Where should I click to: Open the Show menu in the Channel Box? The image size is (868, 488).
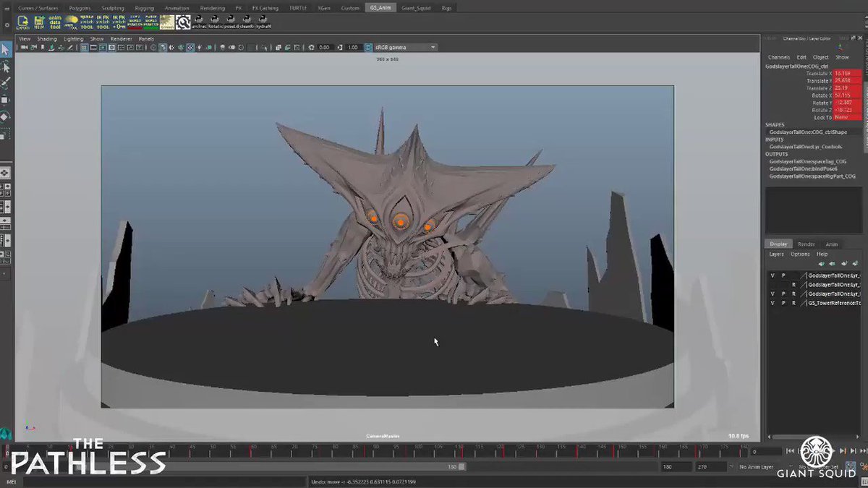pyautogui.click(x=842, y=57)
